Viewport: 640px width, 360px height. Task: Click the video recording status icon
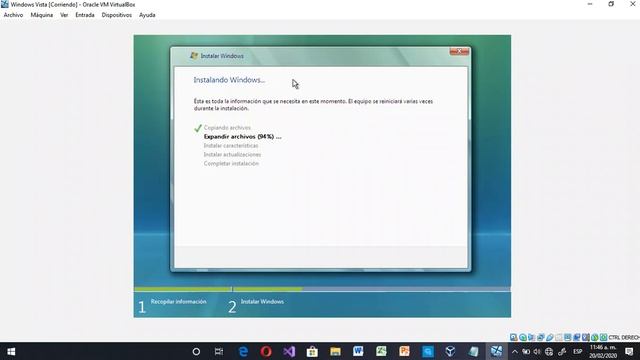click(x=577, y=337)
